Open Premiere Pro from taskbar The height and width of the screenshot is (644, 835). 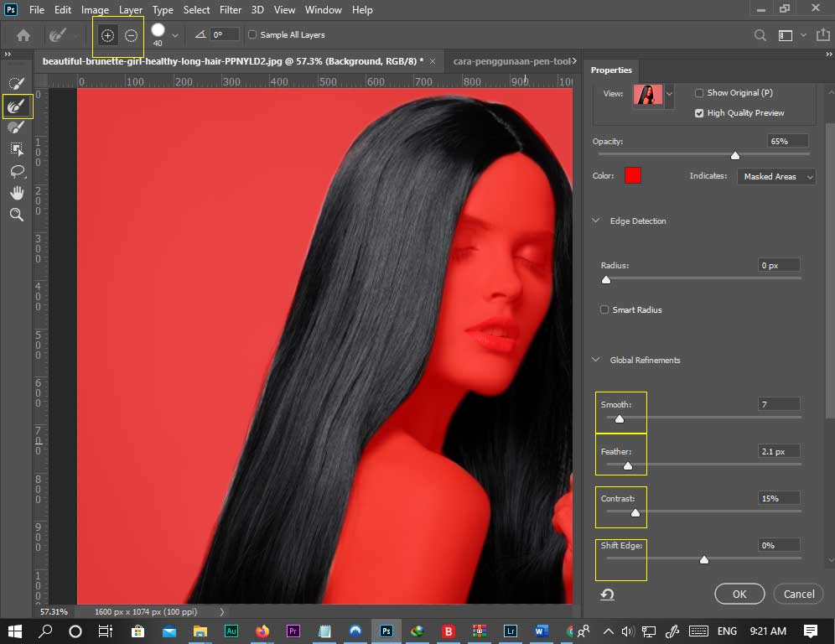click(x=293, y=631)
